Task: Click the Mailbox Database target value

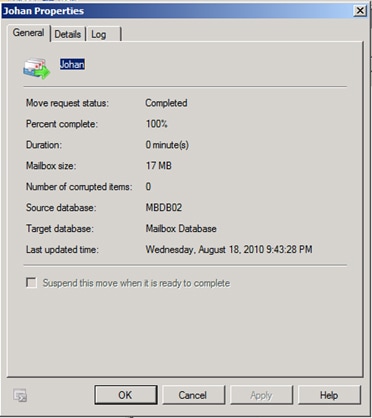Action: (181, 229)
